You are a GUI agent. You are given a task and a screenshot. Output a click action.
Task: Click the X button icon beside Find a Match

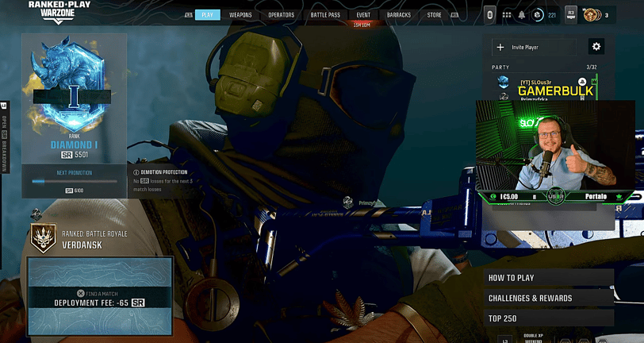(81, 293)
